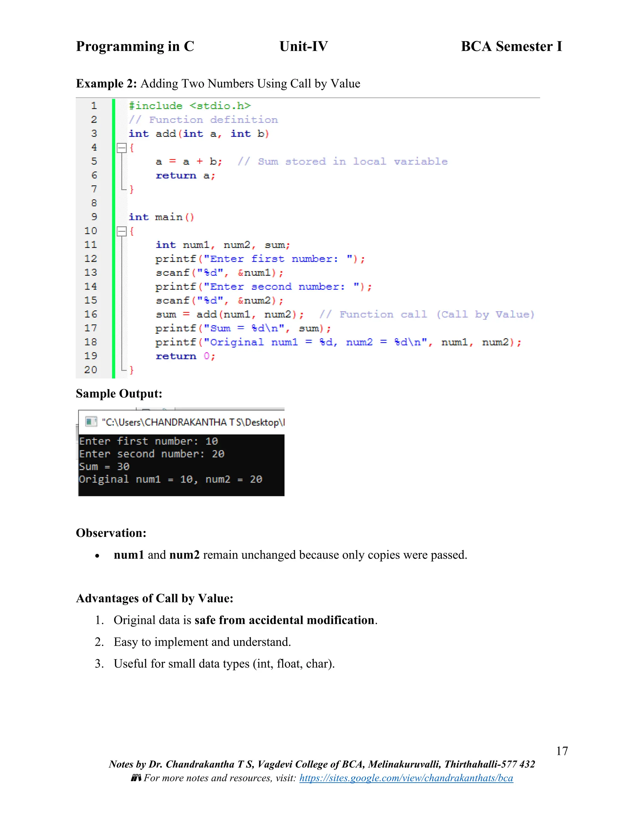Click the scanf '&num2' line

(x=219, y=301)
